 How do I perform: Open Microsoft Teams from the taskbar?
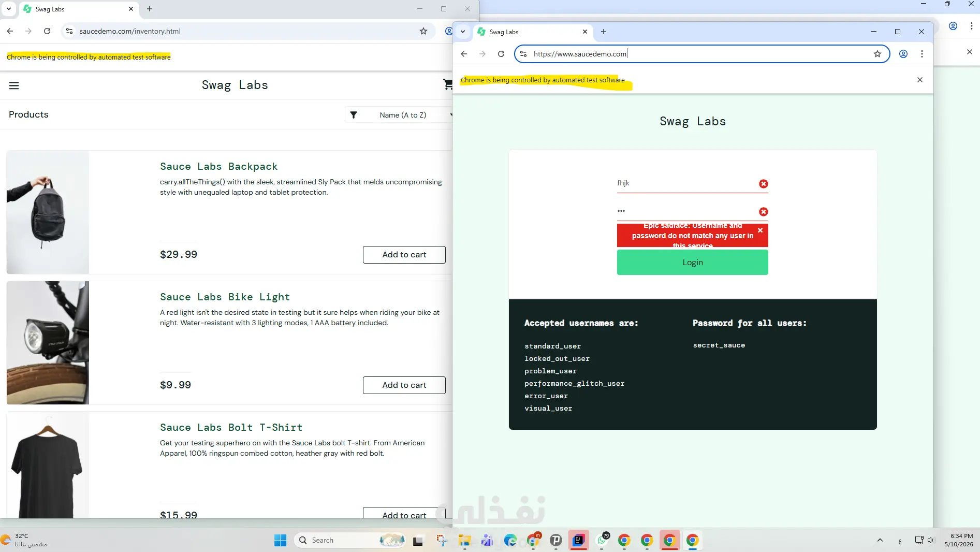click(487, 541)
